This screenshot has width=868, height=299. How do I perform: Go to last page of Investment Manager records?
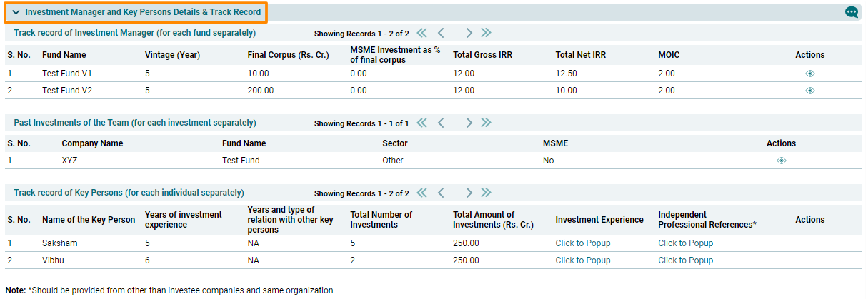click(x=487, y=33)
